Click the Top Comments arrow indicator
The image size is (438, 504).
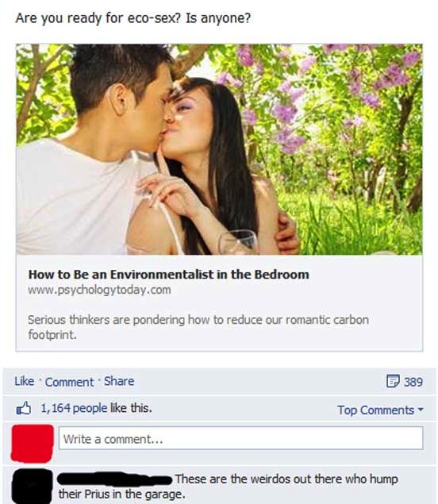421,410
